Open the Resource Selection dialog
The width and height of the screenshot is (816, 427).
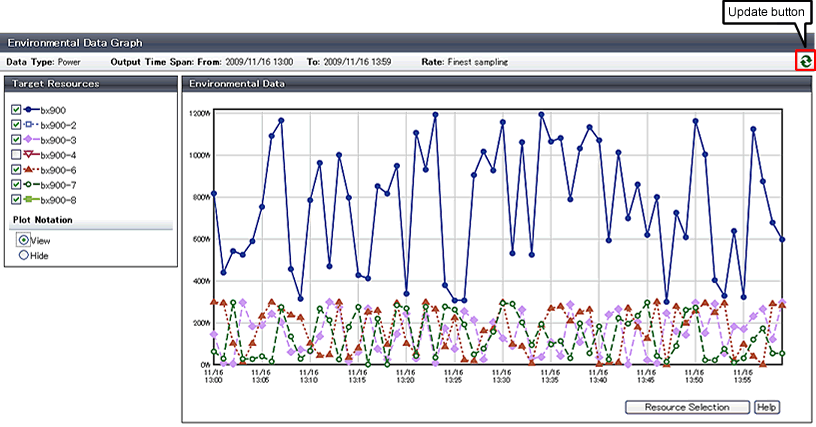(687, 407)
